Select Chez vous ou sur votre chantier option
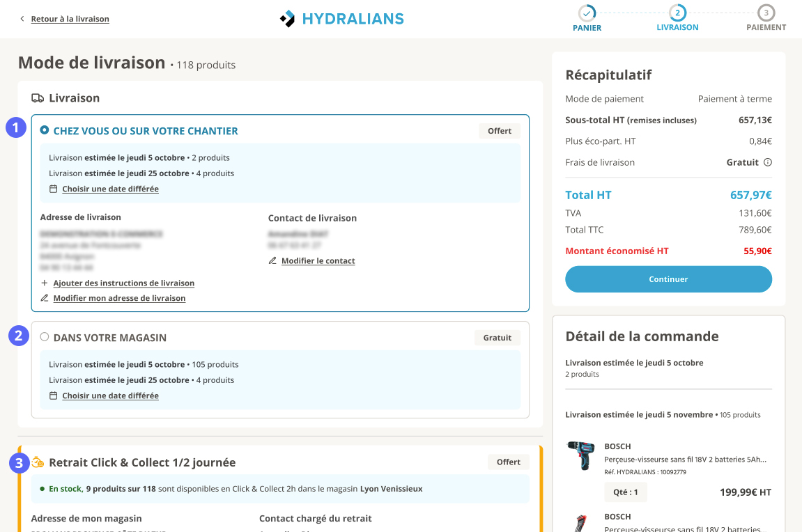Screen dimensions: 802x532 tap(45, 130)
